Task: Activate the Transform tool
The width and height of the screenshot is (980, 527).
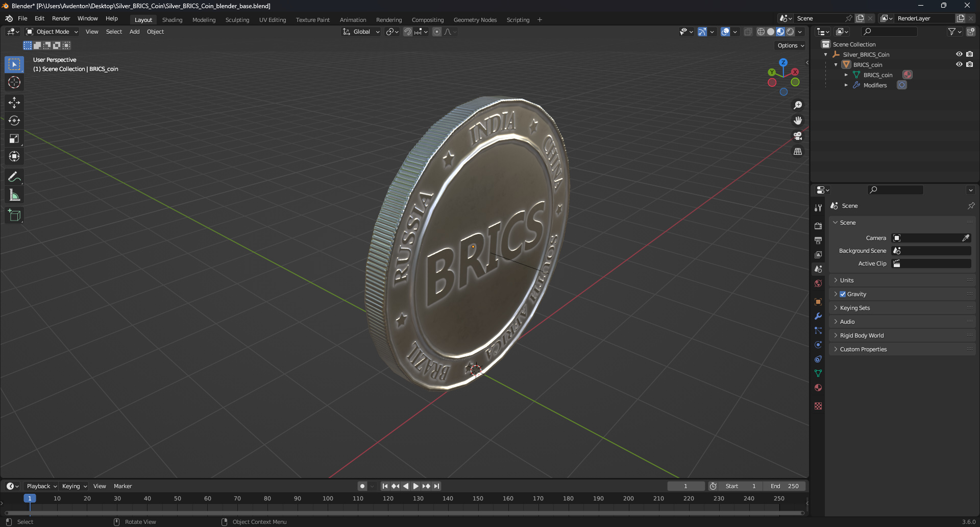Action: click(14, 156)
